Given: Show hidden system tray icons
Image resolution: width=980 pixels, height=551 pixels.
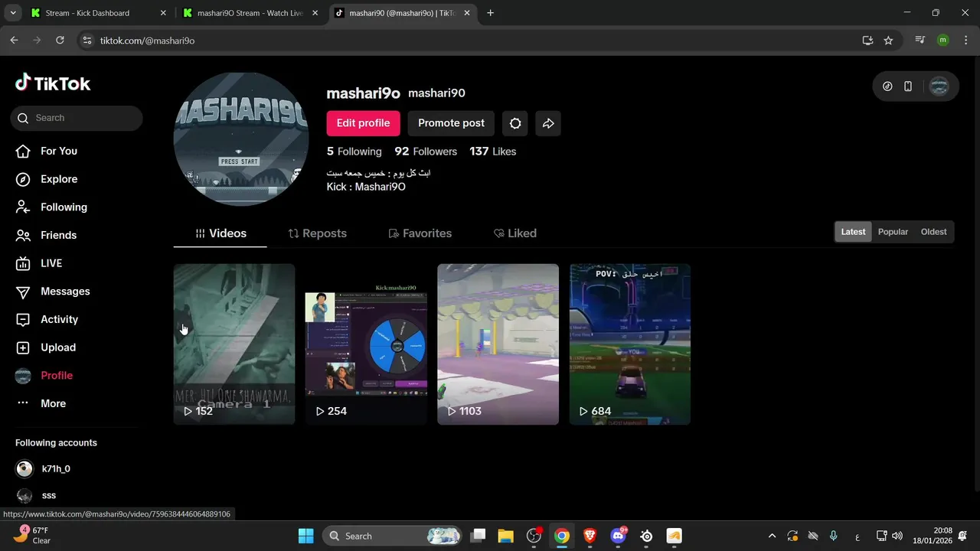Looking at the screenshot, I should tap(772, 536).
